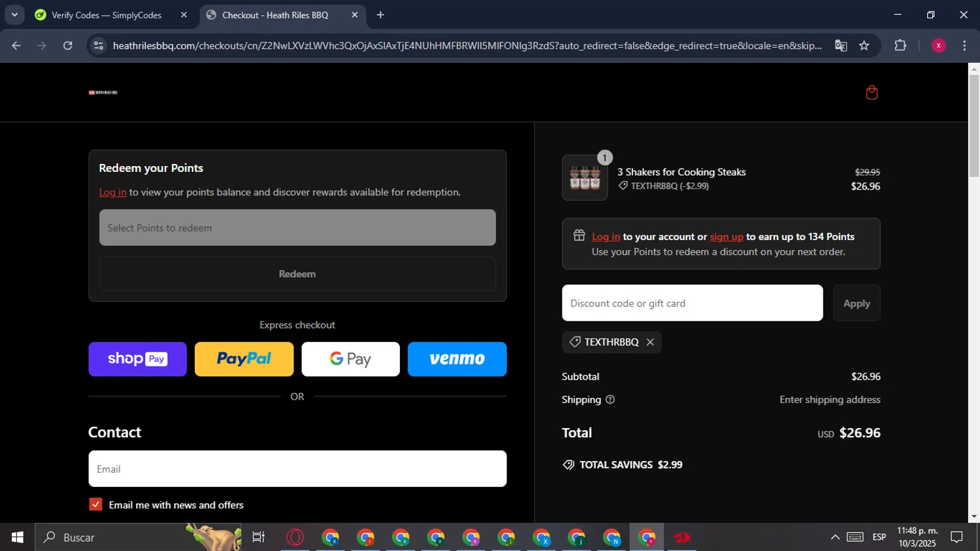The width and height of the screenshot is (980, 551).
Task: Click the page vertical scrollbar
Action: [974, 126]
